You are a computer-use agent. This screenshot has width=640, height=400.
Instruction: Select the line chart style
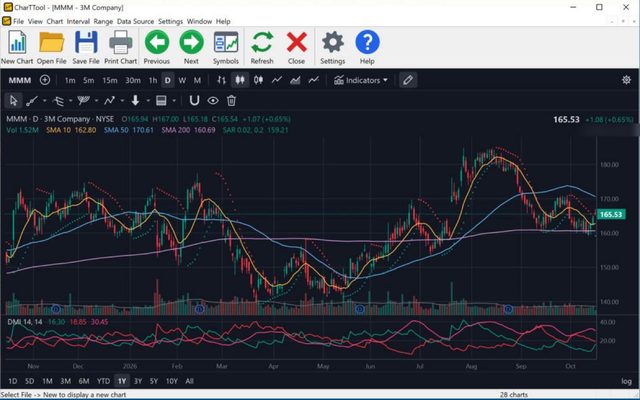point(277,80)
